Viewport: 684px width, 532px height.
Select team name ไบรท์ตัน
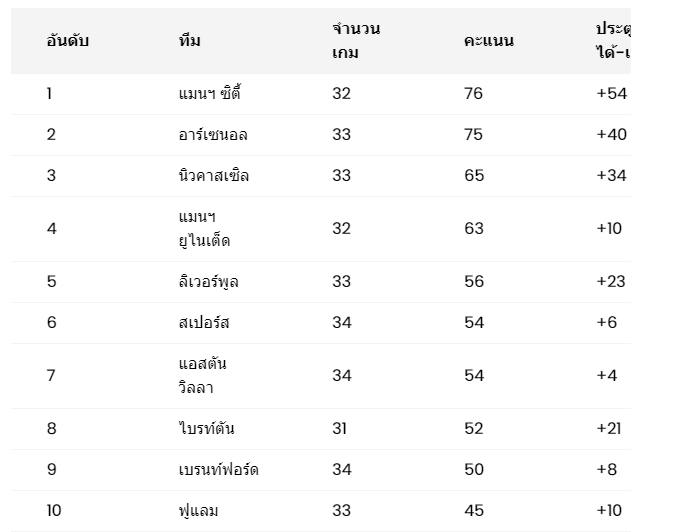[x=206, y=428]
